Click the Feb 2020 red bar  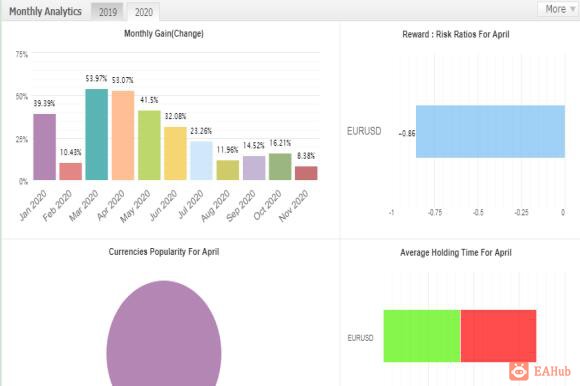pos(71,171)
